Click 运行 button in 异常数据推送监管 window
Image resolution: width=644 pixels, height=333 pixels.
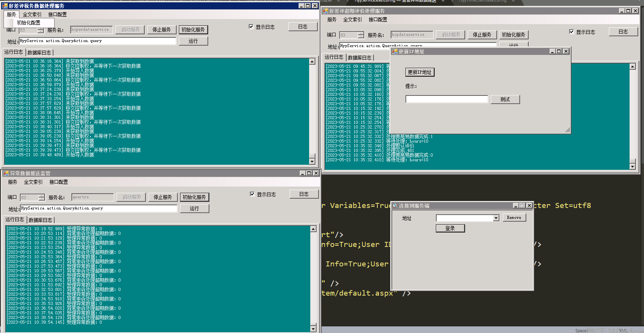coord(195,208)
